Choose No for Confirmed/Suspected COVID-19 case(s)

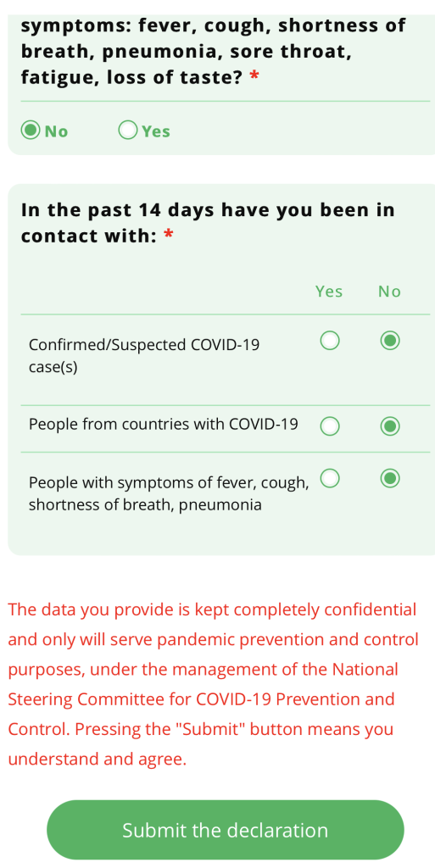pos(390,341)
